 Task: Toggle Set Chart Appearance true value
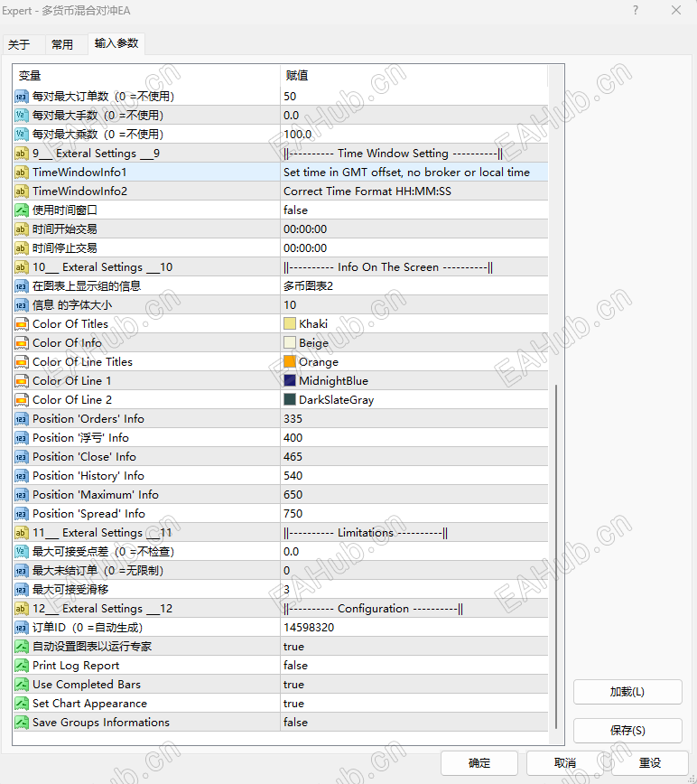pyautogui.click(x=414, y=704)
